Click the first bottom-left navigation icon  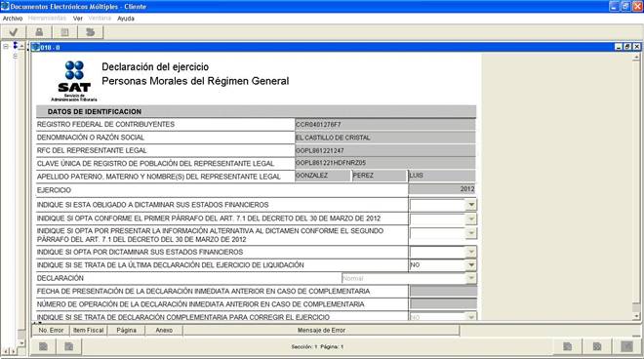click(43, 346)
